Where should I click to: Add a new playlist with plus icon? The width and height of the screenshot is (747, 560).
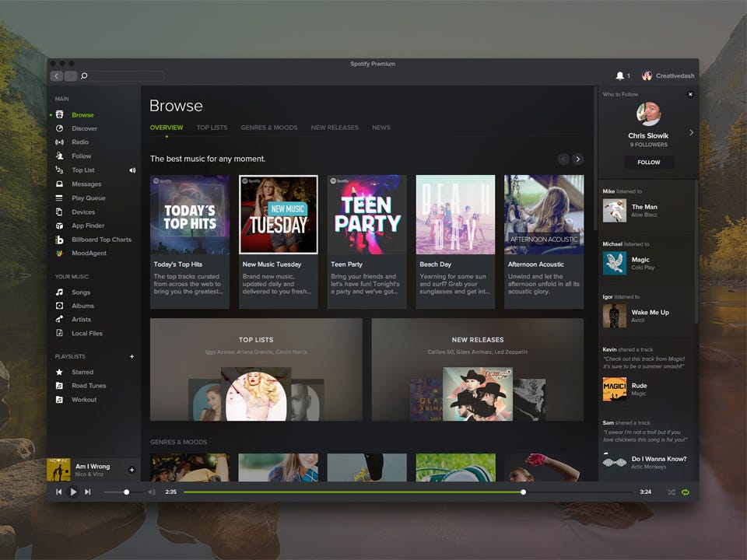coord(132,357)
